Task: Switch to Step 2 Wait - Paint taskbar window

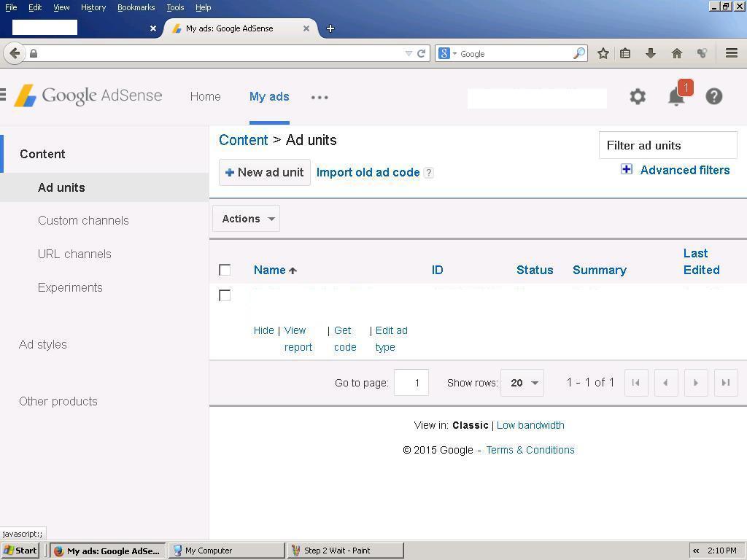Action: 345,551
